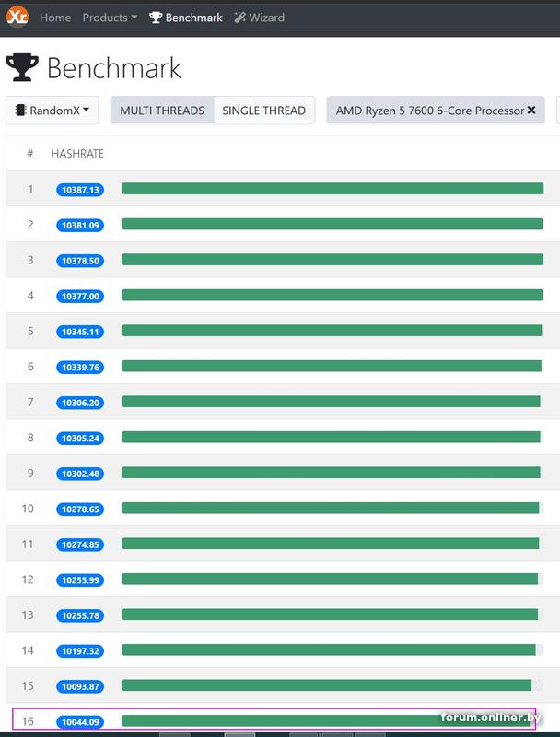Open hashrate badge 10378.50
The width and height of the screenshot is (560, 737).
(x=80, y=261)
